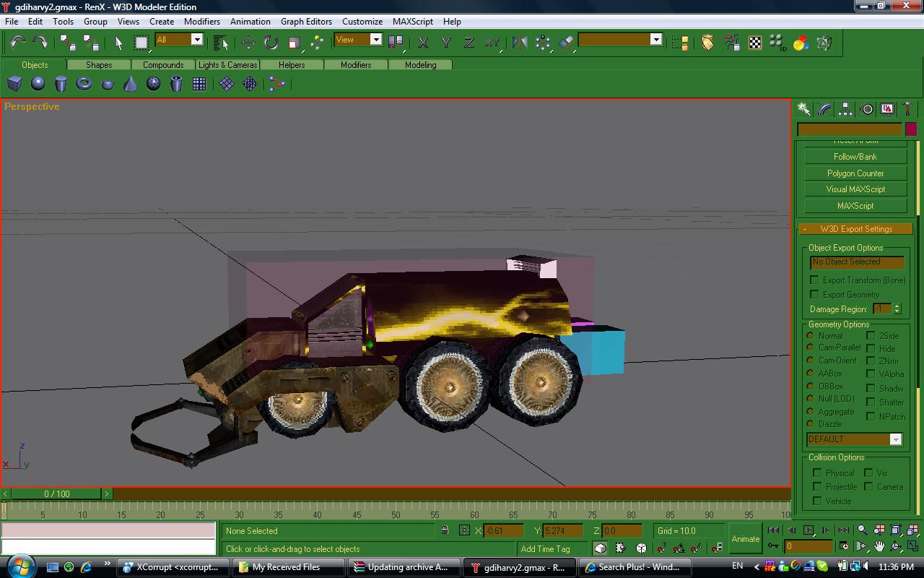This screenshot has height=578, width=924.
Task: Open the selection filter 'All' dropdown
Action: tap(196, 40)
